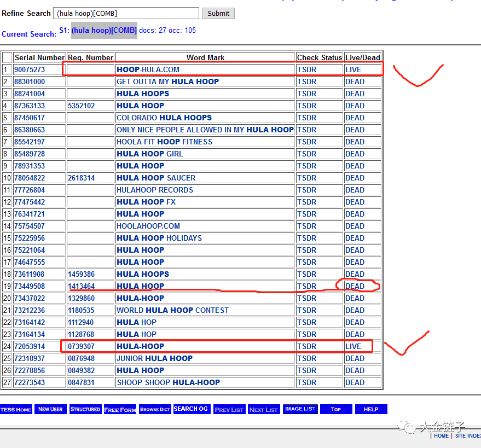
Task: Open the Help page
Action: coord(371,409)
